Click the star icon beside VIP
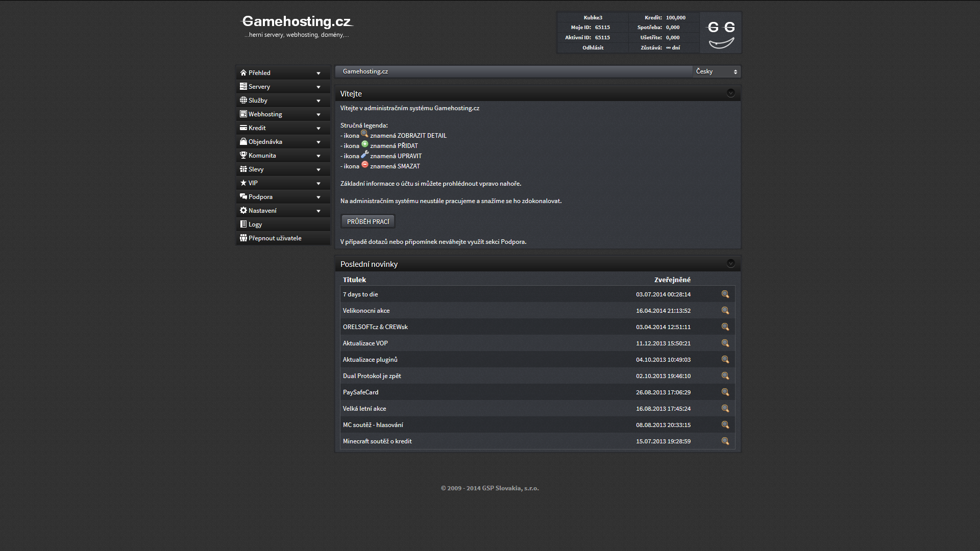The image size is (980, 551). tap(243, 183)
